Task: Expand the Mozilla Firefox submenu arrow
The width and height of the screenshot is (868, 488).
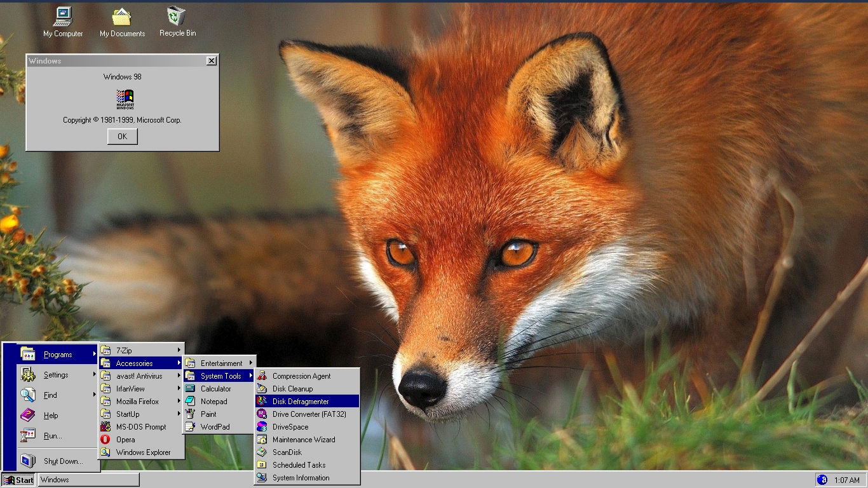Action: tap(179, 402)
